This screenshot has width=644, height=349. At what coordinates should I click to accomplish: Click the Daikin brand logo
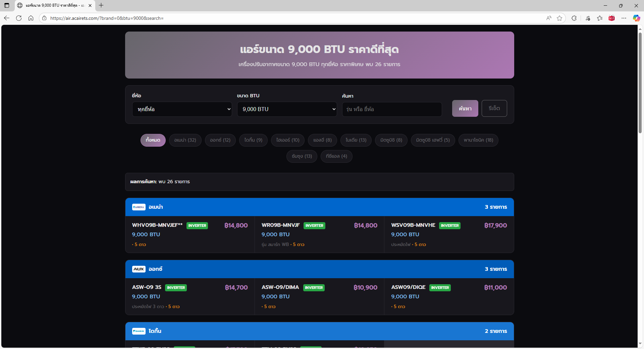(x=139, y=331)
